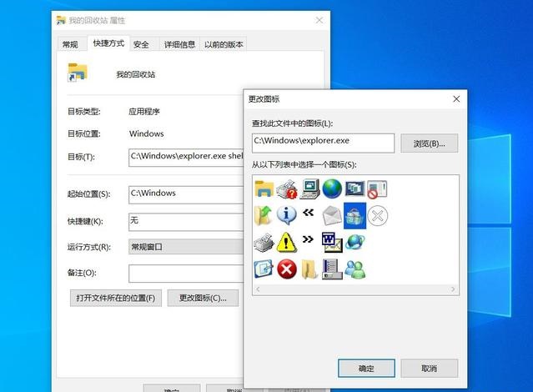Viewport: 533px width, 392px height.
Task: Select the folder with green arrow icon
Action: click(x=264, y=215)
